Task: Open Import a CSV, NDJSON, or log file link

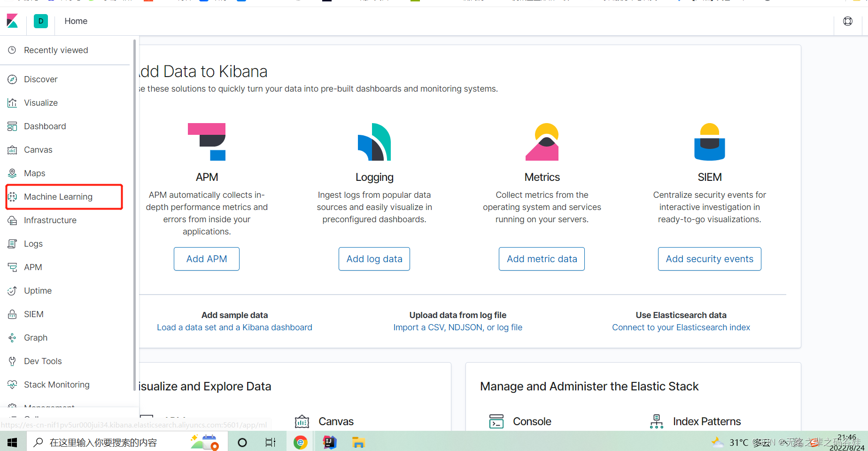Action: tap(458, 327)
